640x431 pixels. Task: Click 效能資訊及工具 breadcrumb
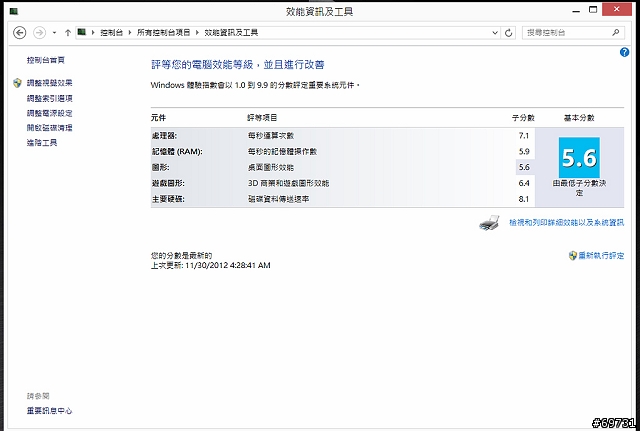tap(231, 33)
